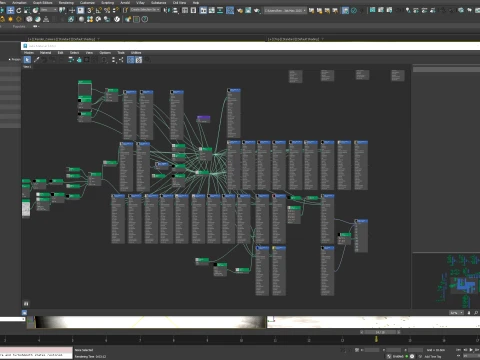This screenshot has width=480, height=360.
Task: Click Add Time Tag in status bar
Action: pos(433,356)
